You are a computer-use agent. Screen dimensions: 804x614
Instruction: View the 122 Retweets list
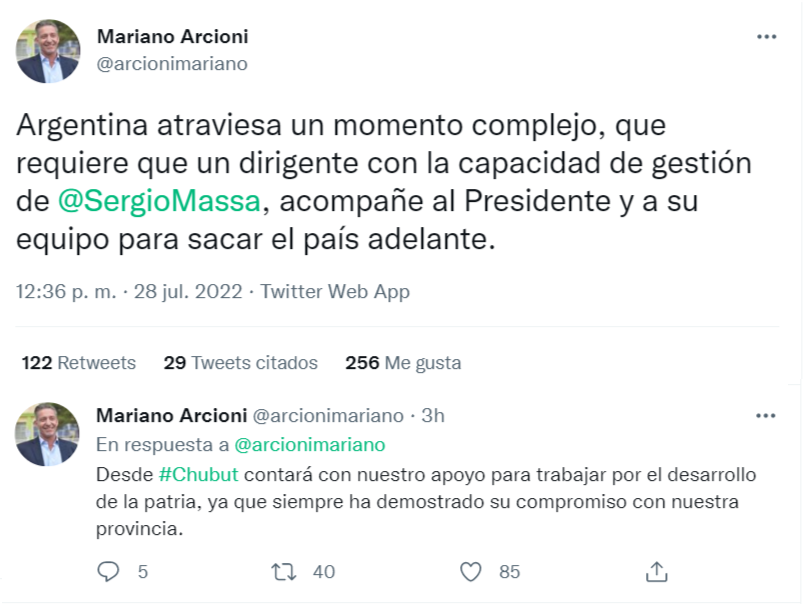79,363
